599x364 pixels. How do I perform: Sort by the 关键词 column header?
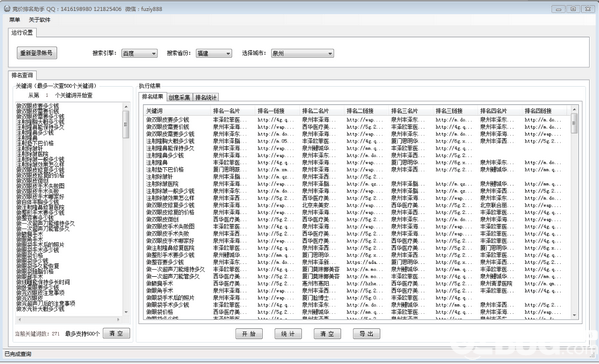178,111
